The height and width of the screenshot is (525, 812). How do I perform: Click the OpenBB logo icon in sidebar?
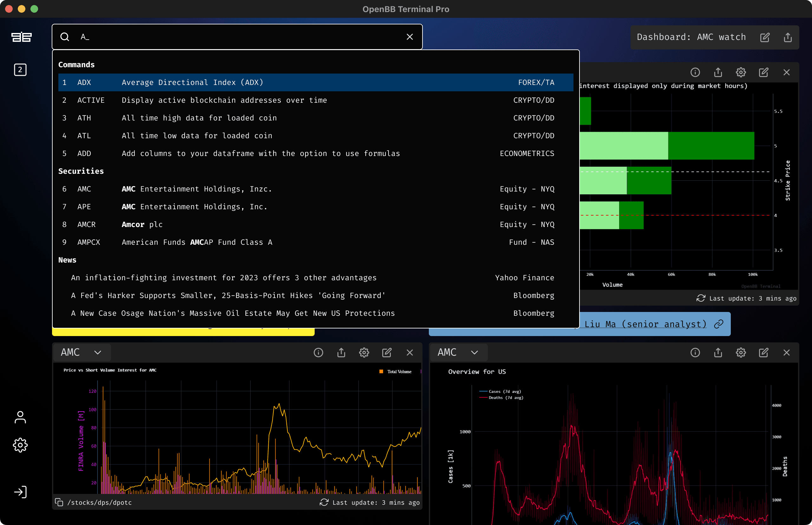coord(21,37)
